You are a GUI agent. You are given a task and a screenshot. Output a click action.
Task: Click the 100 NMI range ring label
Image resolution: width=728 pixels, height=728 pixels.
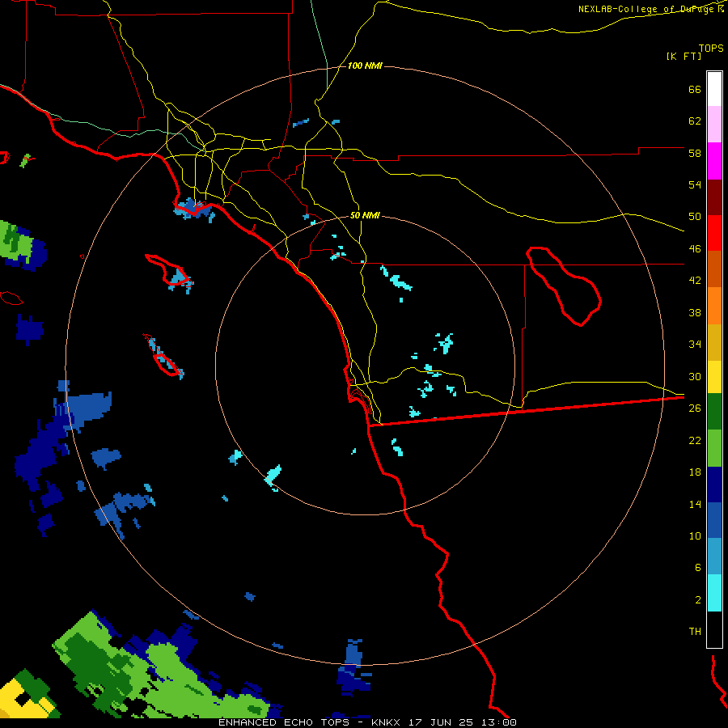[365, 66]
